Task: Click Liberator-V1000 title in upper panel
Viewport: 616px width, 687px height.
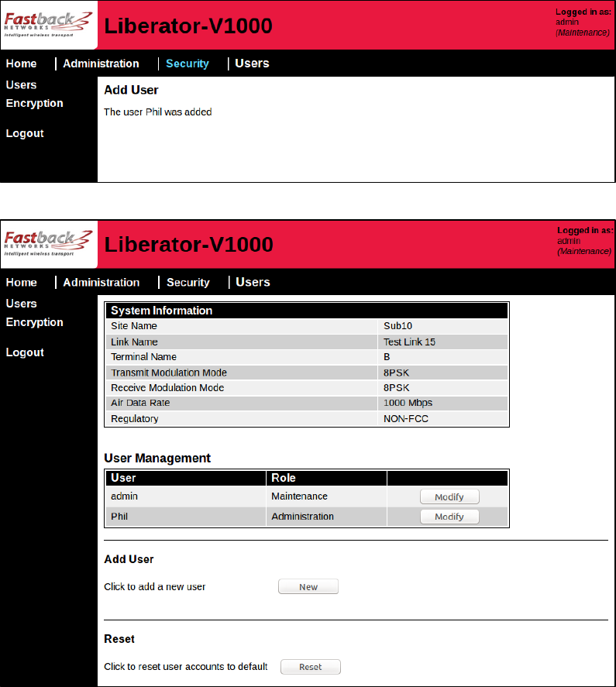Action: click(x=188, y=26)
